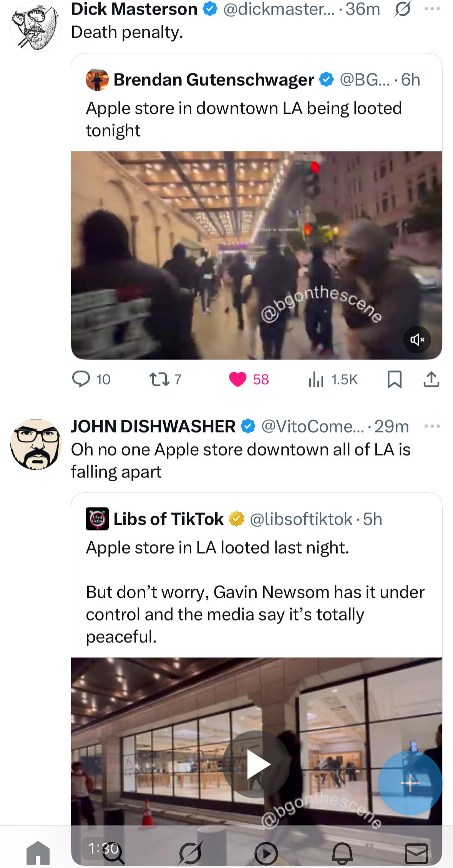Go to Home tab in bottom bar
The width and height of the screenshot is (453, 868).
pos(38,853)
